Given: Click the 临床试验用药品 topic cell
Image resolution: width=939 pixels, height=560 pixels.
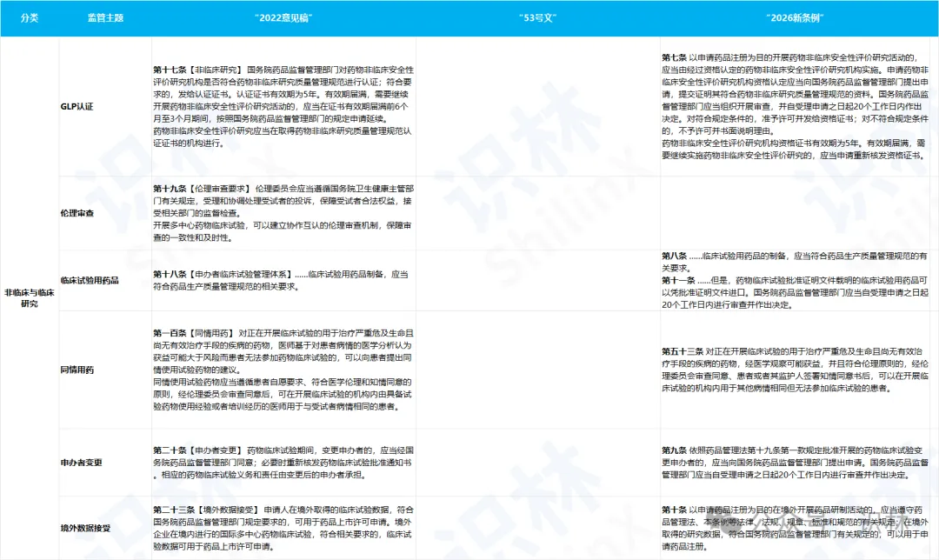Looking at the screenshot, I should click(90, 280).
